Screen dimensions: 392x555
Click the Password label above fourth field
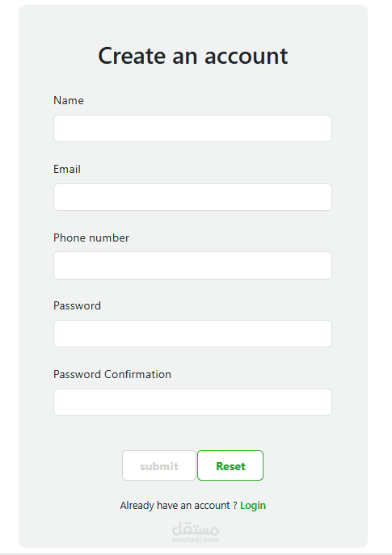(x=78, y=306)
